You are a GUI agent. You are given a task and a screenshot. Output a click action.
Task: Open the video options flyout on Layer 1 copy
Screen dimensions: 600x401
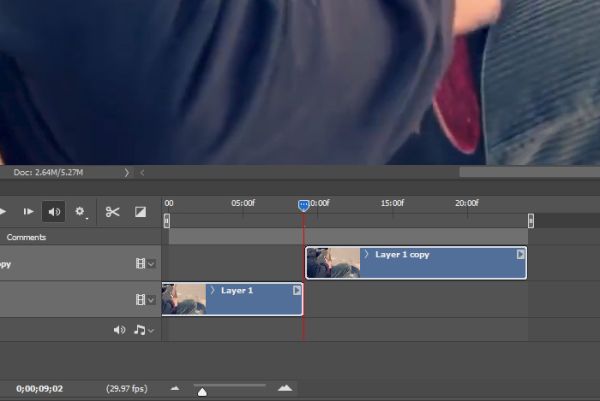point(520,254)
